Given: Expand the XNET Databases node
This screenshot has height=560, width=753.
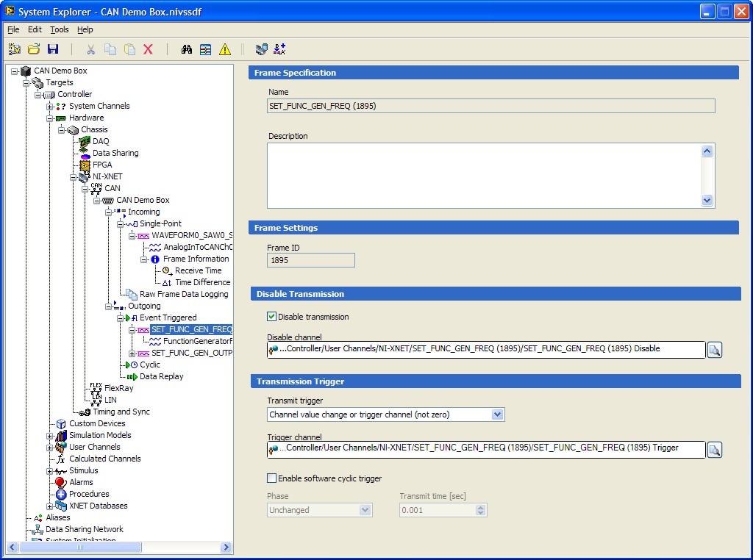Looking at the screenshot, I should pyautogui.click(x=49, y=506).
